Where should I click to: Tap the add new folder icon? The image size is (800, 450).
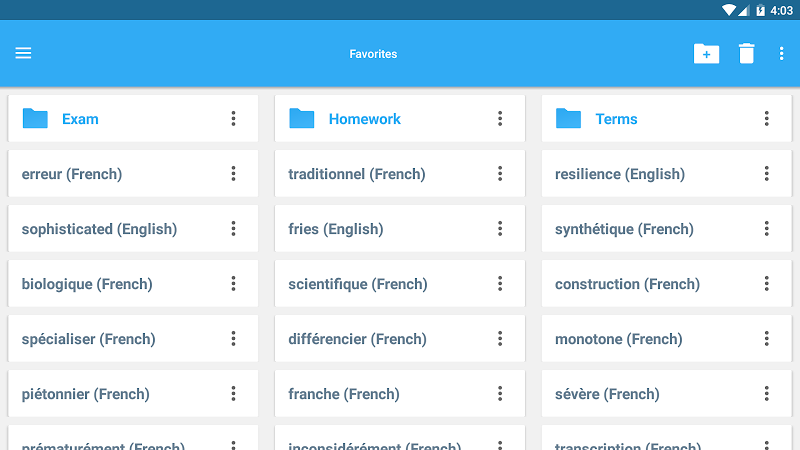tap(706, 54)
